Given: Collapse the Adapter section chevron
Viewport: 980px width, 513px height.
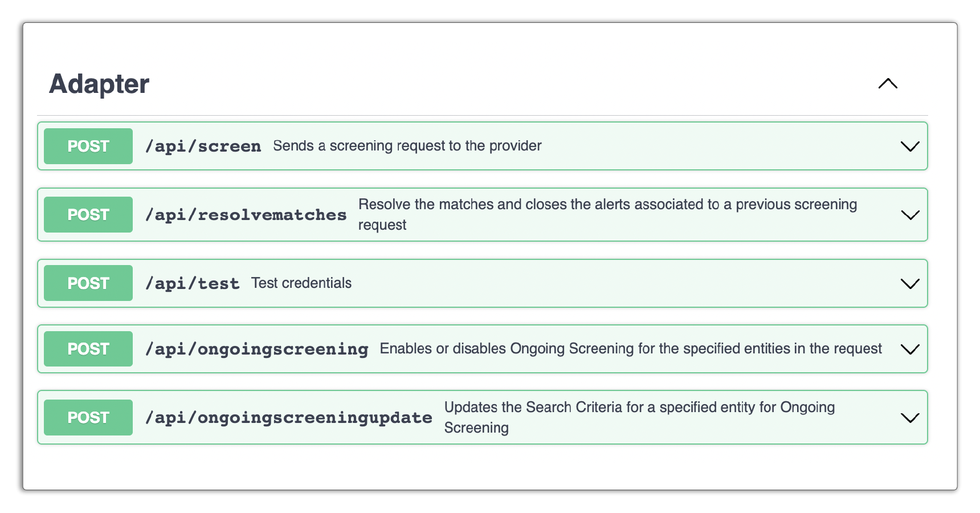Looking at the screenshot, I should (888, 84).
